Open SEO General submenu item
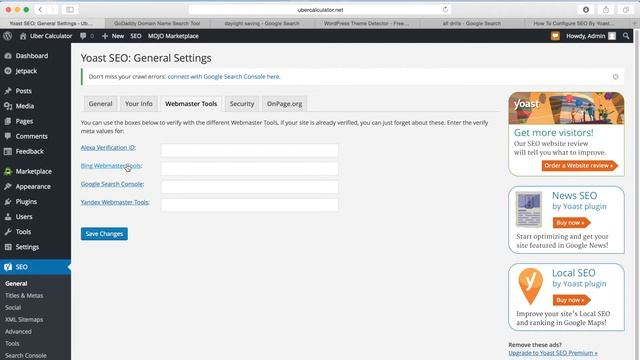640x360 pixels. [x=16, y=283]
